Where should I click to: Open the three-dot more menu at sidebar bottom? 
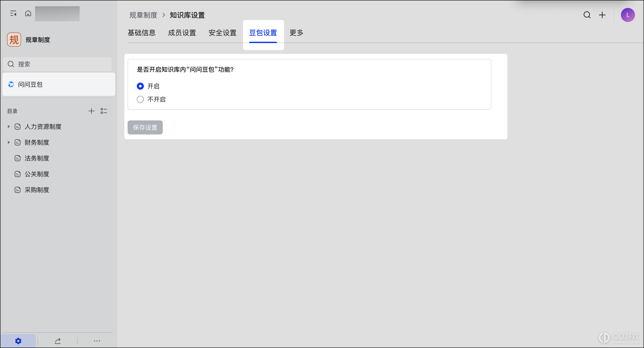(97, 341)
